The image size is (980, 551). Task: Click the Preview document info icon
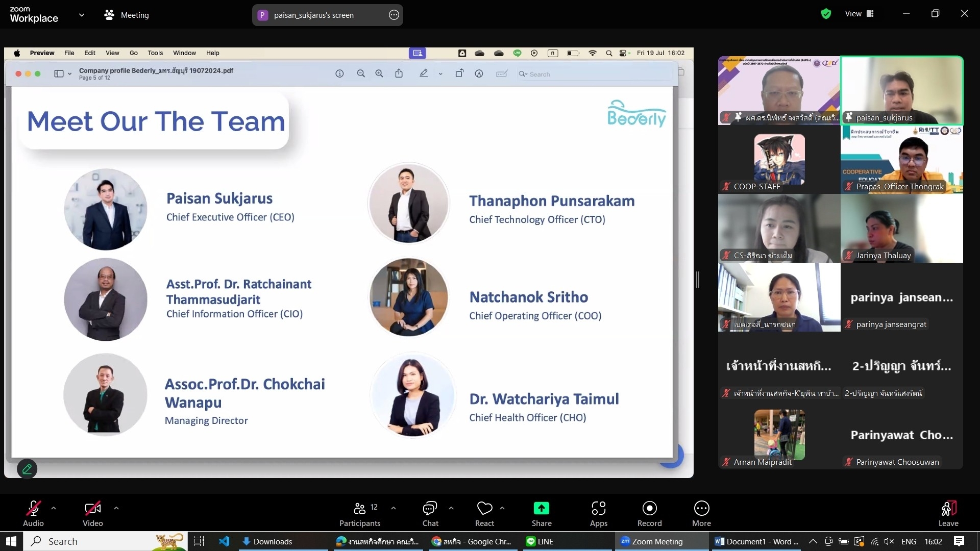point(339,74)
